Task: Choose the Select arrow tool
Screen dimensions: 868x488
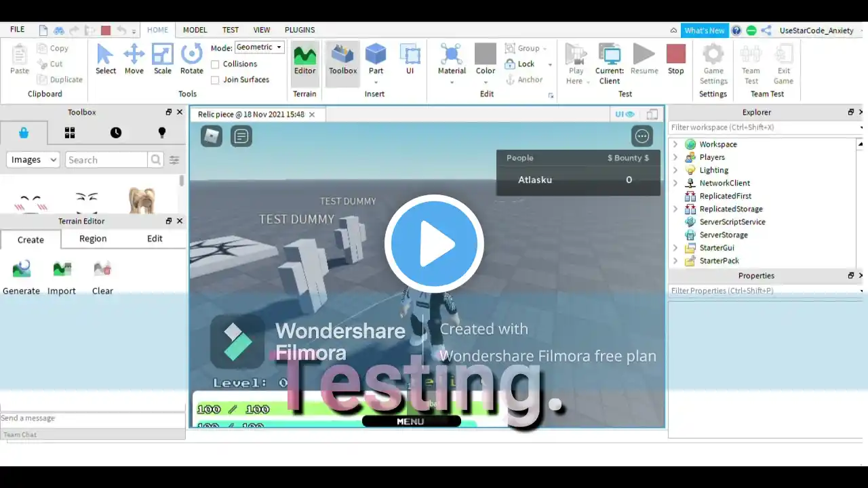Action: click(105, 58)
